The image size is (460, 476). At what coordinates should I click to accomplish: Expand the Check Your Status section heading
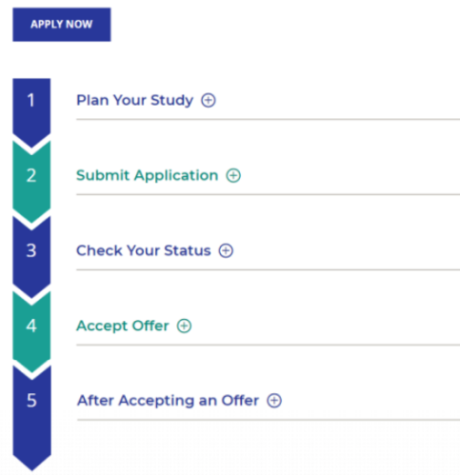144,250
